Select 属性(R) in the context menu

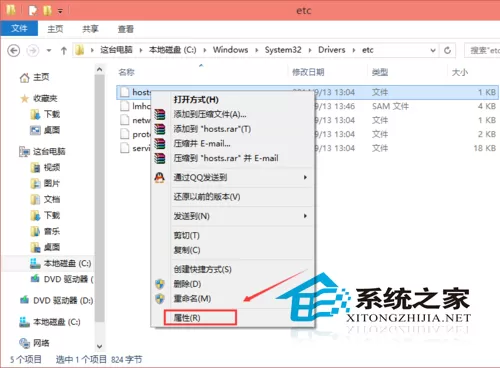[200, 318]
